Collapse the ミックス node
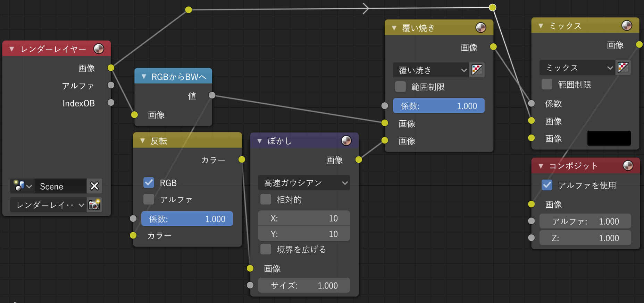Screen dimensions: 644x303 [541, 26]
